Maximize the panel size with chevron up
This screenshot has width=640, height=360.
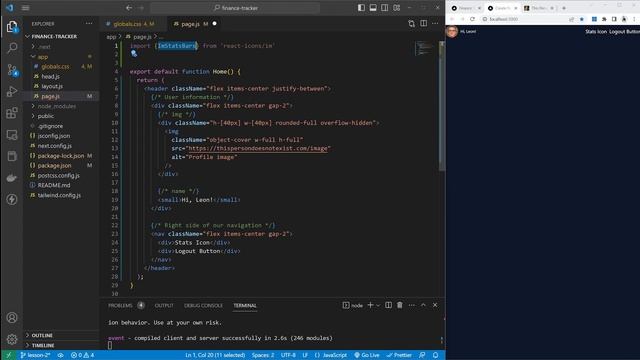423,305
